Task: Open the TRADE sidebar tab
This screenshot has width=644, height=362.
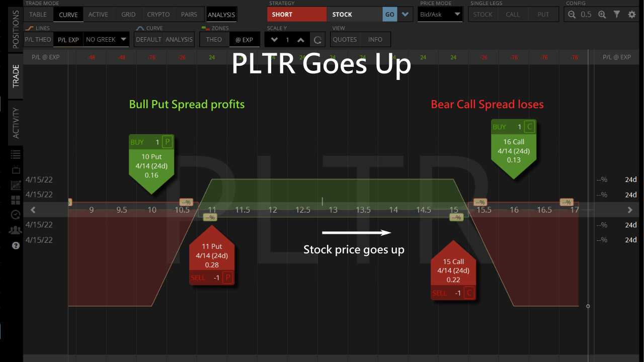Action: pyautogui.click(x=16, y=76)
